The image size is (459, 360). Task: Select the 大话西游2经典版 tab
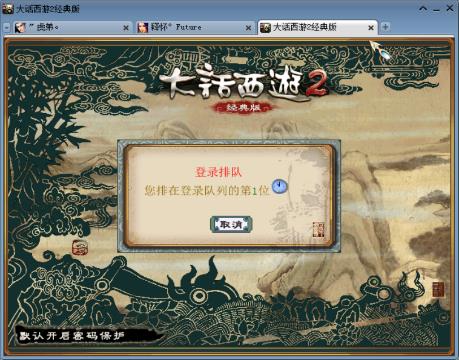317,27
